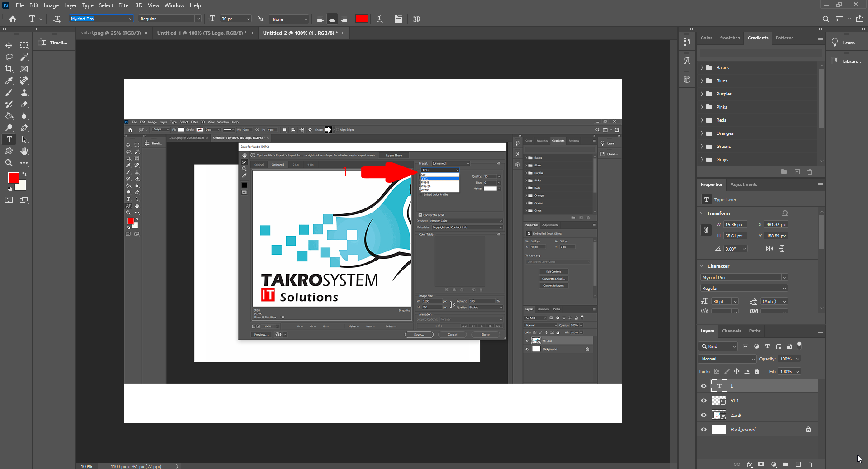
Task: Select the Path Selection tool
Action: click(x=24, y=139)
